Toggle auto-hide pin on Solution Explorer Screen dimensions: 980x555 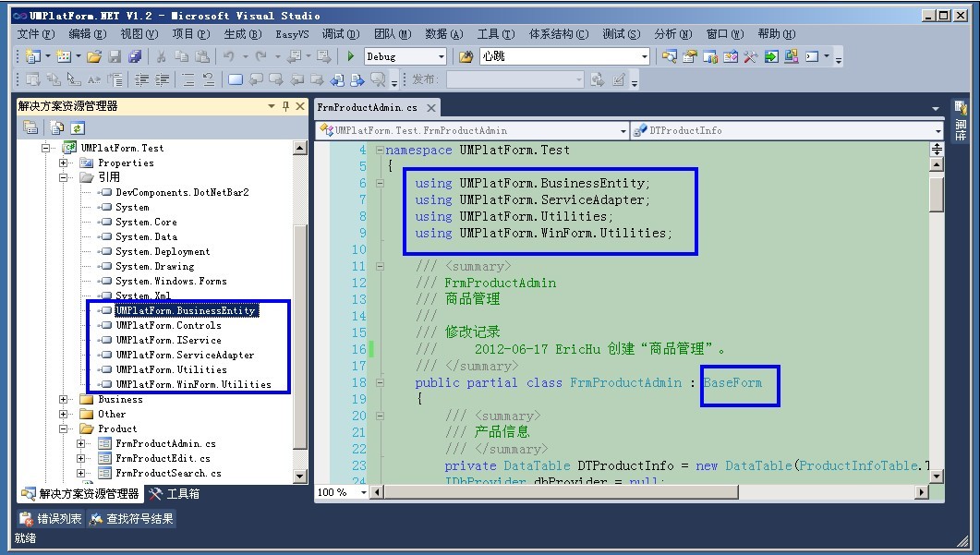(285, 106)
